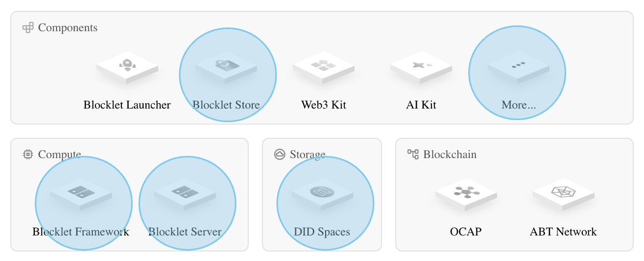Viewport: 644px width, 261px height.
Task: Open the Blocklet Store tile icon
Action: coord(226,66)
